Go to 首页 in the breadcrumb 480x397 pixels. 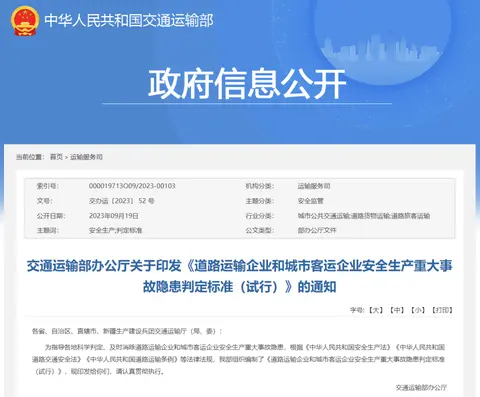[x=56, y=157]
